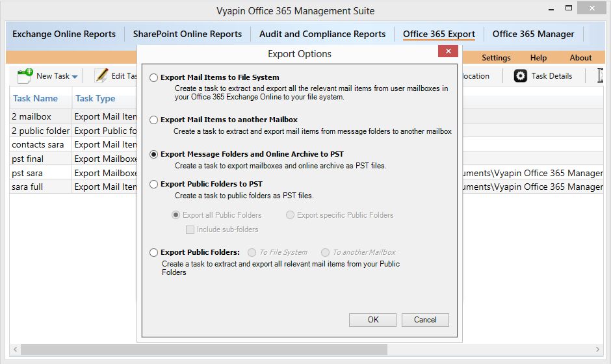
Task: Click the New Task calendar icon
Action: pyautogui.click(x=25, y=75)
